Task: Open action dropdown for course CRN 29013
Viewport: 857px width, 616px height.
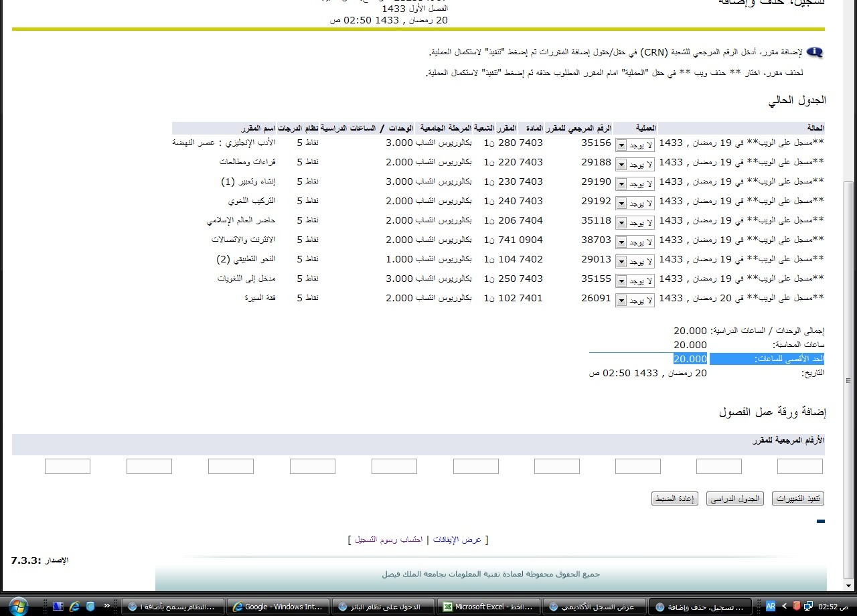Action: point(634,261)
